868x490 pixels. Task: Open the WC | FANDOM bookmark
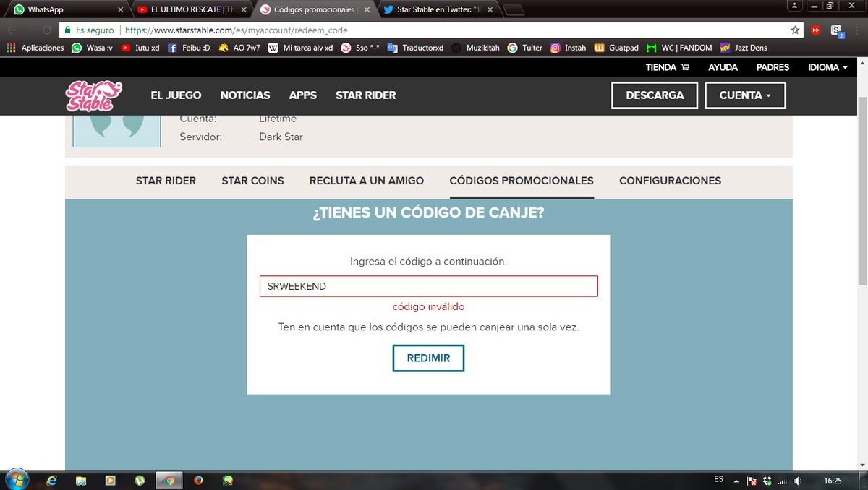click(x=679, y=48)
